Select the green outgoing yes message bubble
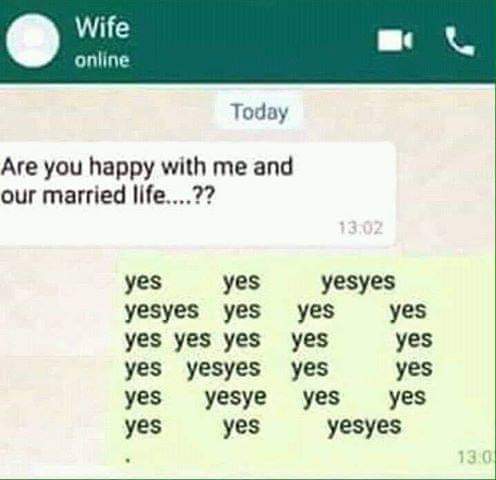The height and width of the screenshot is (480, 496). [x=306, y=364]
